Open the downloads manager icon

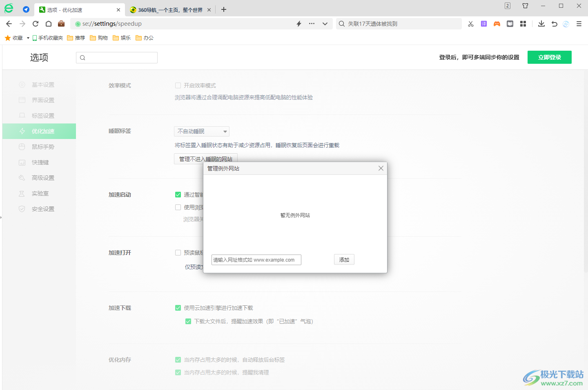pos(541,24)
